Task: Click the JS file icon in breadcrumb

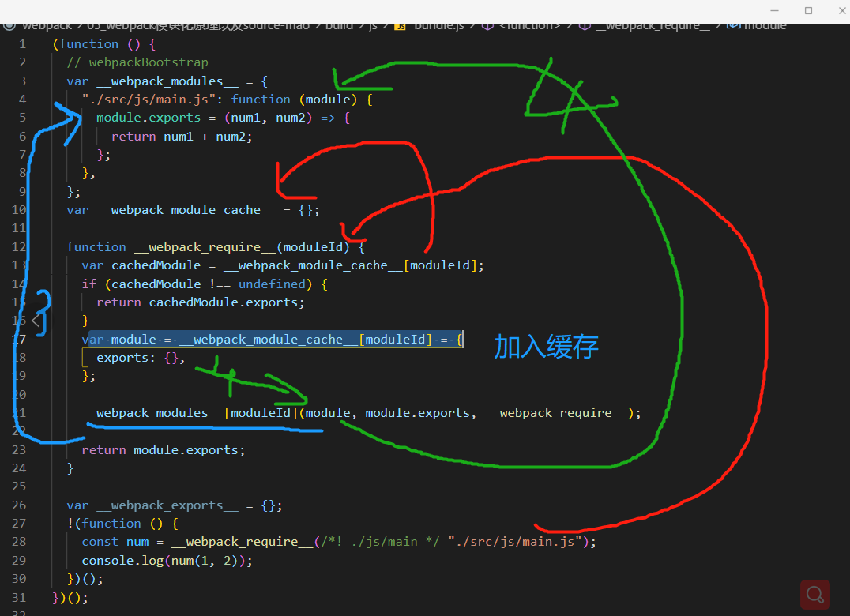Action: pyautogui.click(x=400, y=26)
